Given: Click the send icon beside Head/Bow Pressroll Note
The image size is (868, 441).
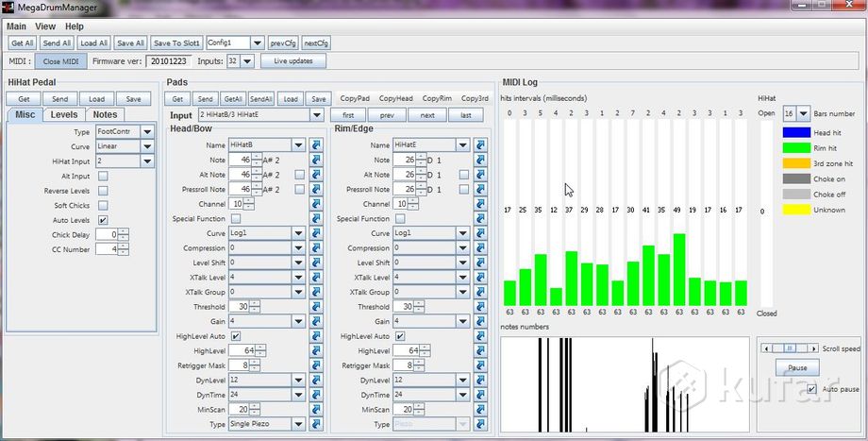Looking at the screenshot, I should pyautogui.click(x=316, y=189).
